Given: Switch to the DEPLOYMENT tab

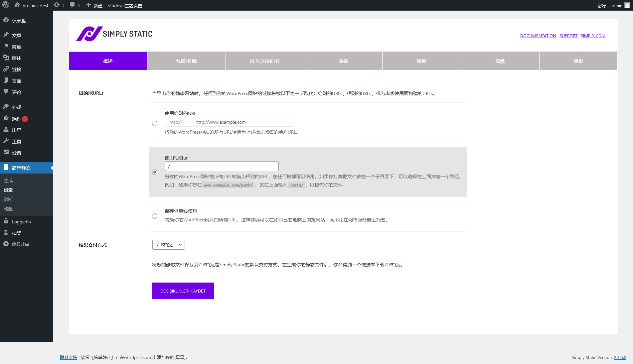Looking at the screenshot, I should pos(264,61).
